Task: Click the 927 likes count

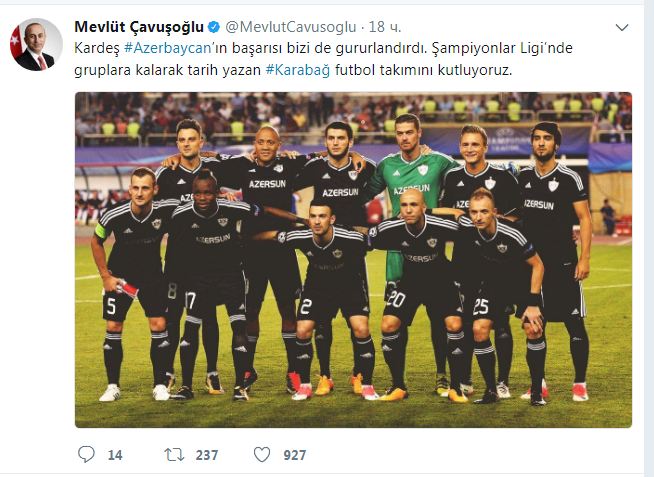Action: pos(295,455)
